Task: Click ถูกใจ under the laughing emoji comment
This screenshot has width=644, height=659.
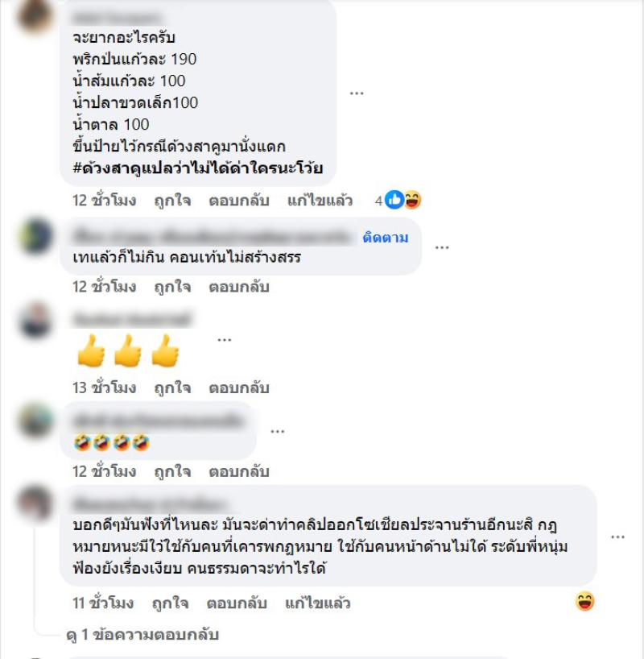Action: tap(172, 471)
